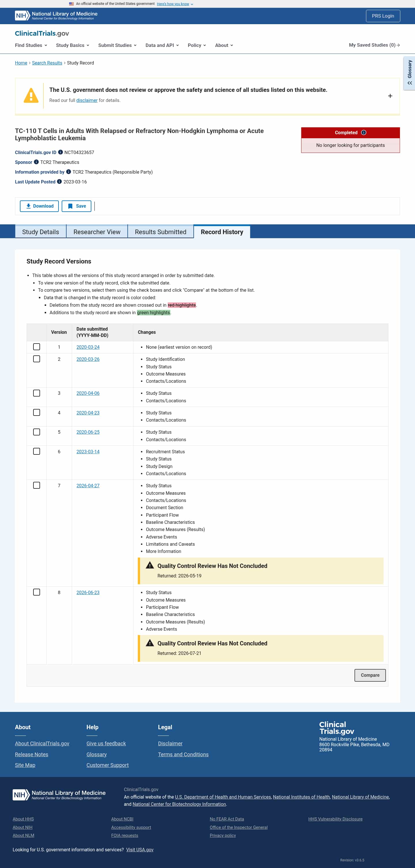Expand the disclaimer banner with the plus icon
This screenshot has width=415, height=868.
[x=390, y=96]
